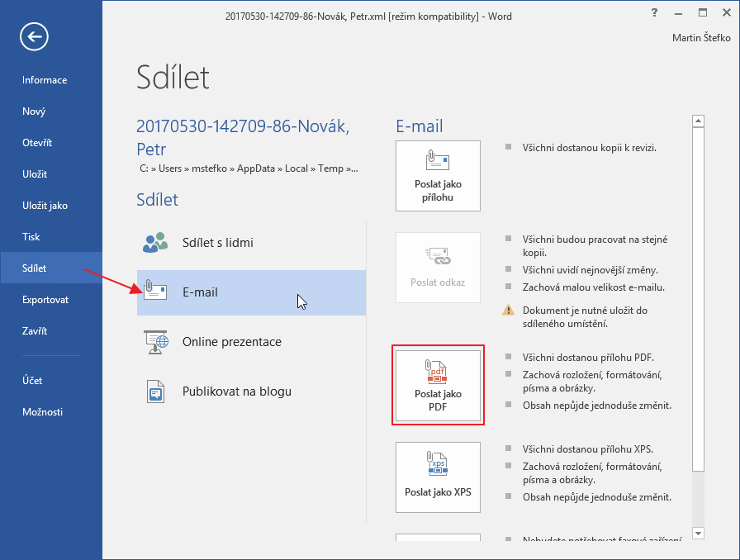740x560 pixels.
Task: Click text 'Všichni dostanou kopii k revizi.'
Action: (590, 148)
